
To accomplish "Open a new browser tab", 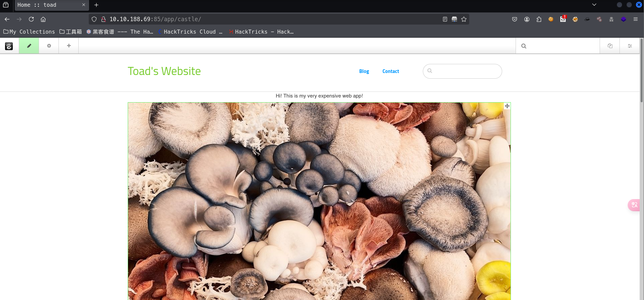I will [x=96, y=5].
